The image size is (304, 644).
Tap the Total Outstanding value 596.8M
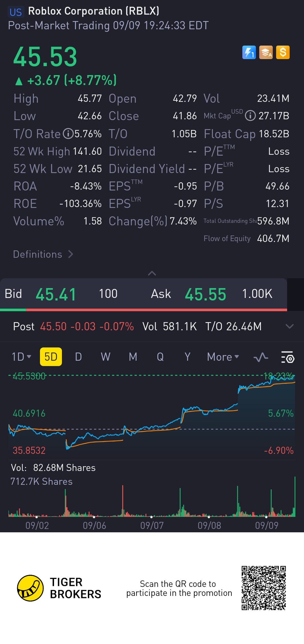[x=273, y=221]
